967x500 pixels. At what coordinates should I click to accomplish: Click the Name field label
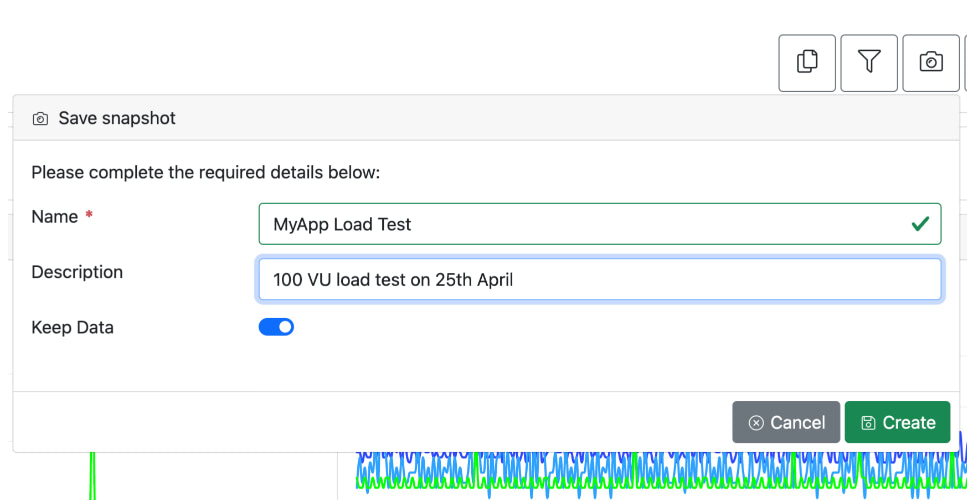click(54, 217)
